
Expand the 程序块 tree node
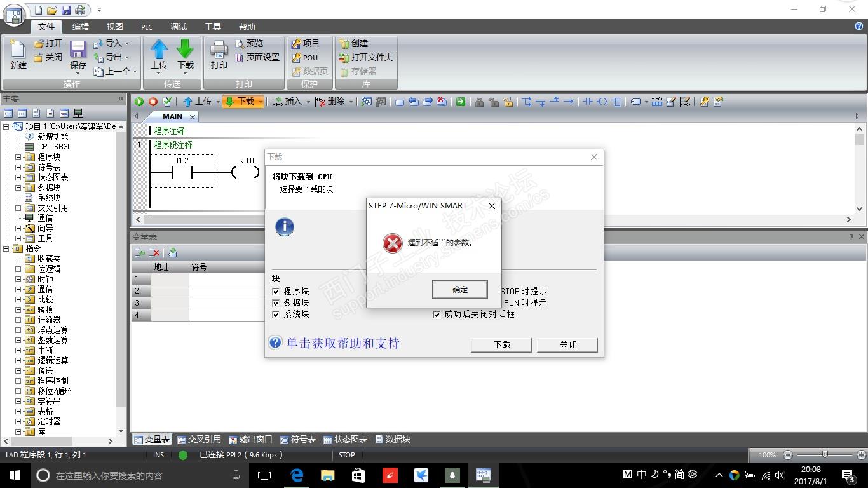pyautogui.click(x=18, y=157)
